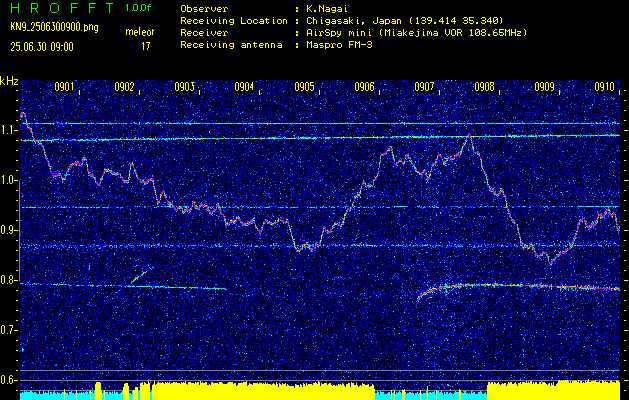Click the 0907 time marker

[424, 87]
